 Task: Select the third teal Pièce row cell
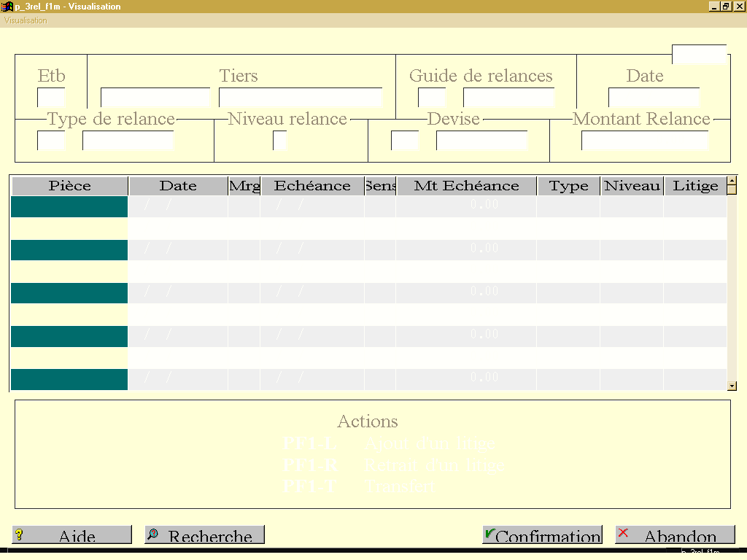coord(69,293)
